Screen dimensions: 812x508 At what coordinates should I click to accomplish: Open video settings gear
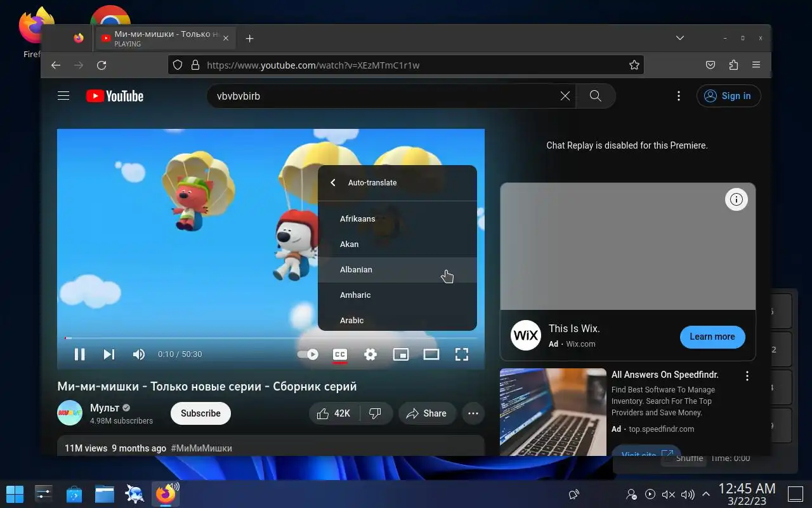pyautogui.click(x=370, y=354)
